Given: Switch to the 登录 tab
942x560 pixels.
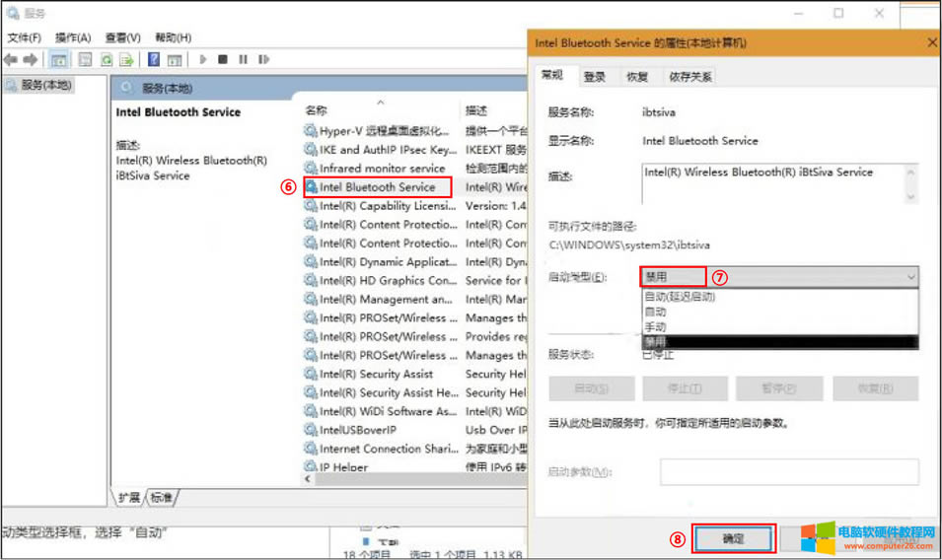Looking at the screenshot, I should [594, 77].
